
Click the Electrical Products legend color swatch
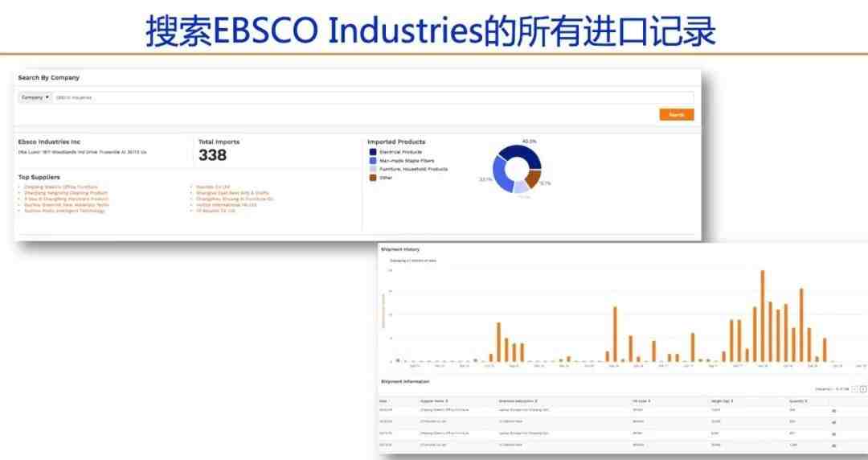373,152
